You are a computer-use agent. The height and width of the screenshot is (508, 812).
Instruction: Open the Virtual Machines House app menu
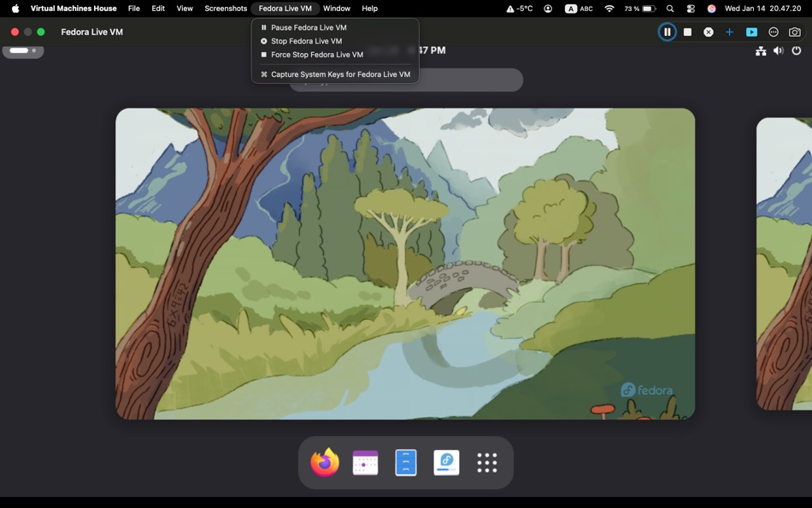coord(74,9)
